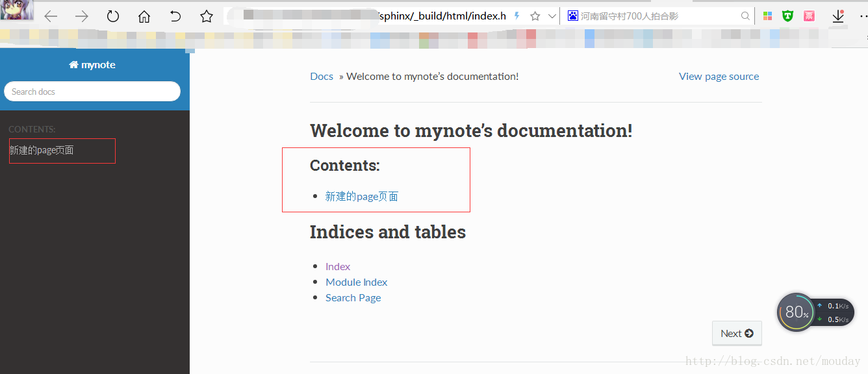
Task: Click the 80% speed monitor widget
Action: (797, 312)
